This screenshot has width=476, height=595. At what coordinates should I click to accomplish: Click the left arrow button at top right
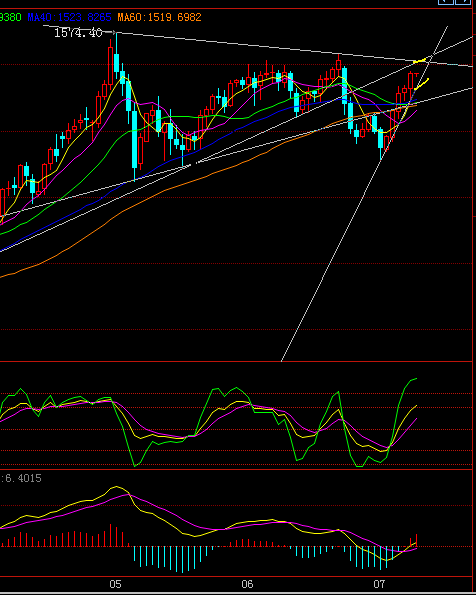click(446, 2)
